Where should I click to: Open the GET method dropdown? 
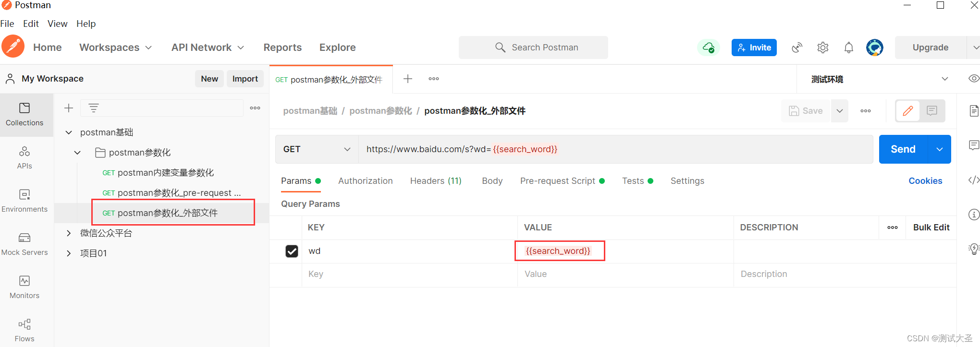[x=317, y=149]
